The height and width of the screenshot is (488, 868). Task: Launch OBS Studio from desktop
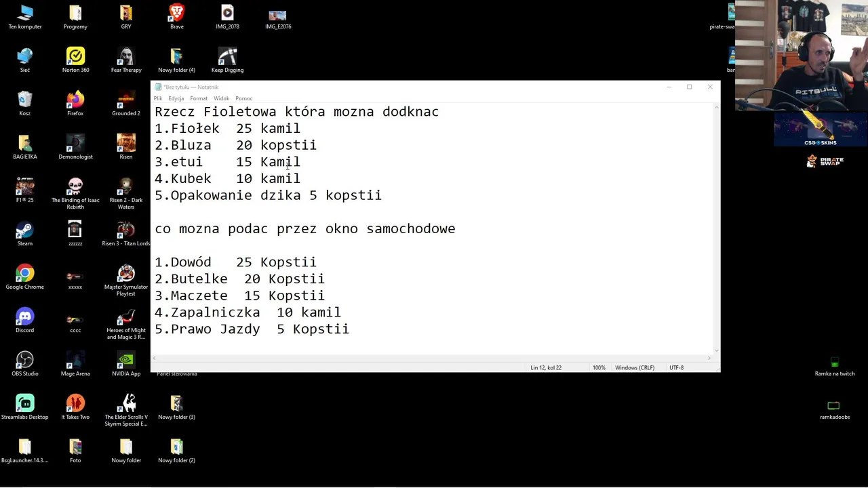[x=25, y=364]
